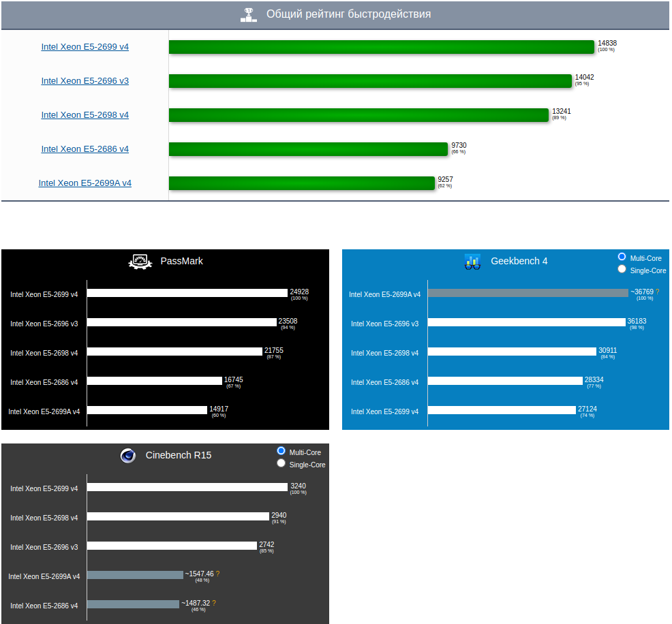Open the Intel Xeon E5-2686 v4 link
Image resolution: width=672 pixels, height=624 pixels.
pyautogui.click(x=85, y=149)
